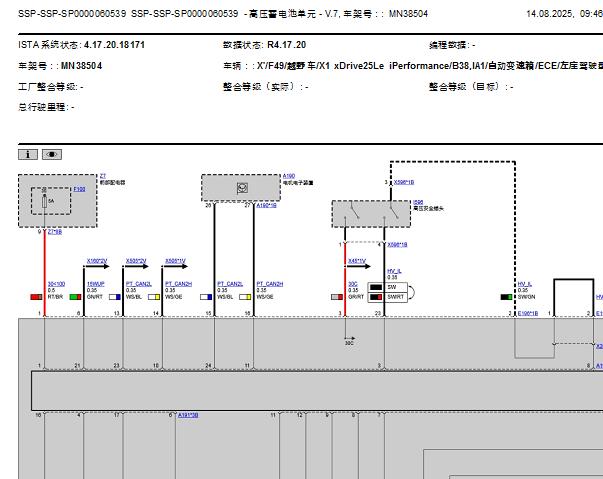Open the I598 component link
The image size is (603, 479).
coord(418,202)
